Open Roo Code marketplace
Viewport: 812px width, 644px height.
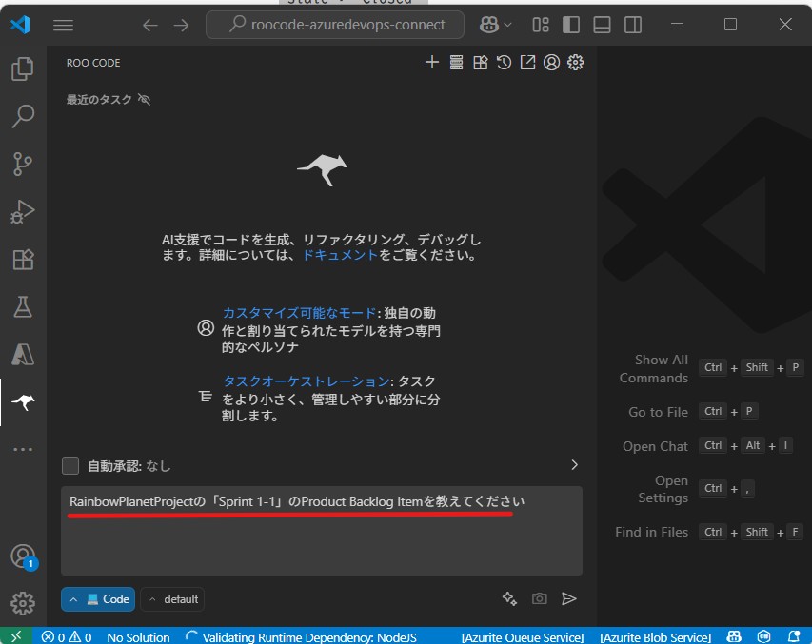480,63
